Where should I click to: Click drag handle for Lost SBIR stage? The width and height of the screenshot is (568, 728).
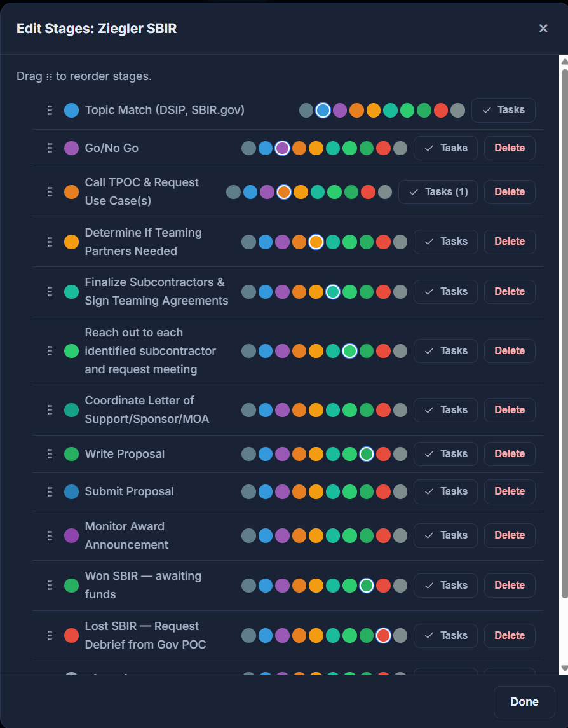[50, 636]
